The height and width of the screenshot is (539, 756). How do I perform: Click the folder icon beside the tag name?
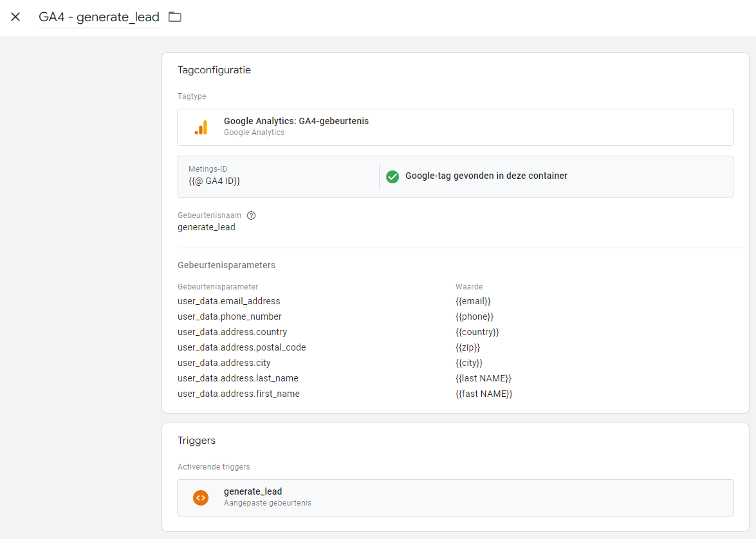pos(175,17)
